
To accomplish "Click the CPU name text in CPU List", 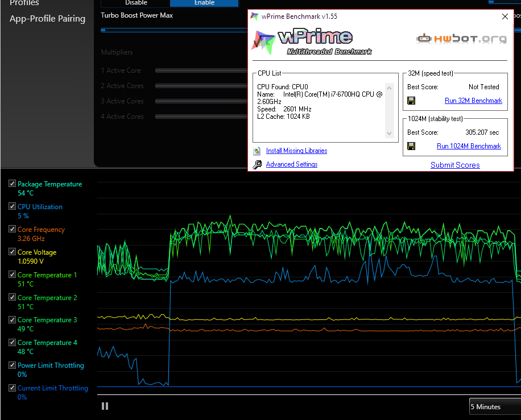I will [x=320, y=98].
